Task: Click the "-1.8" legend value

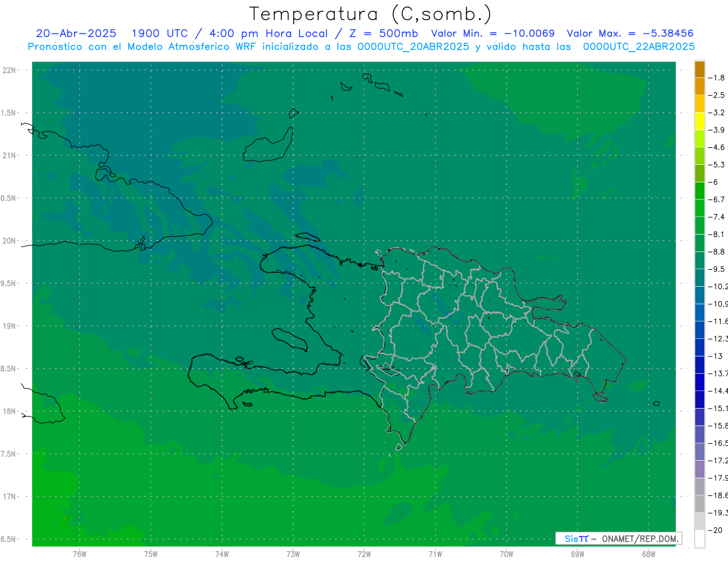Action: (717, 78)
